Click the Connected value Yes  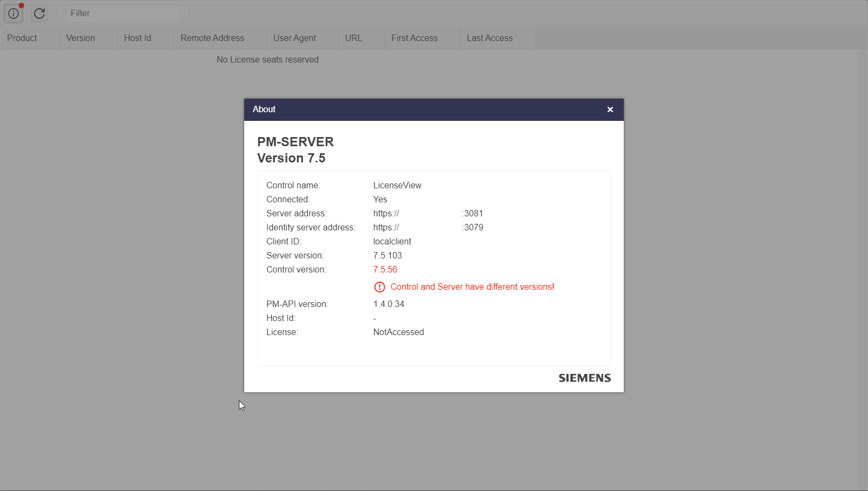pos(380,200)
